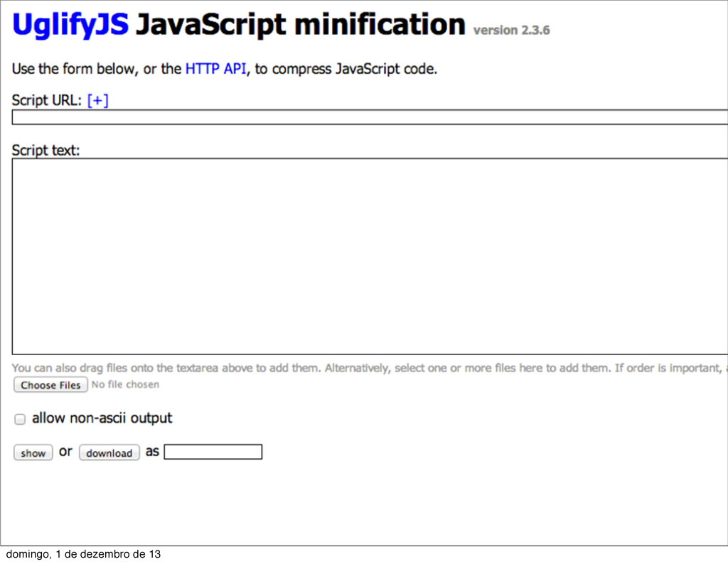Focus the download filename field after 'as'
Viewport: 728px width, 564px height.
[213, 452]
